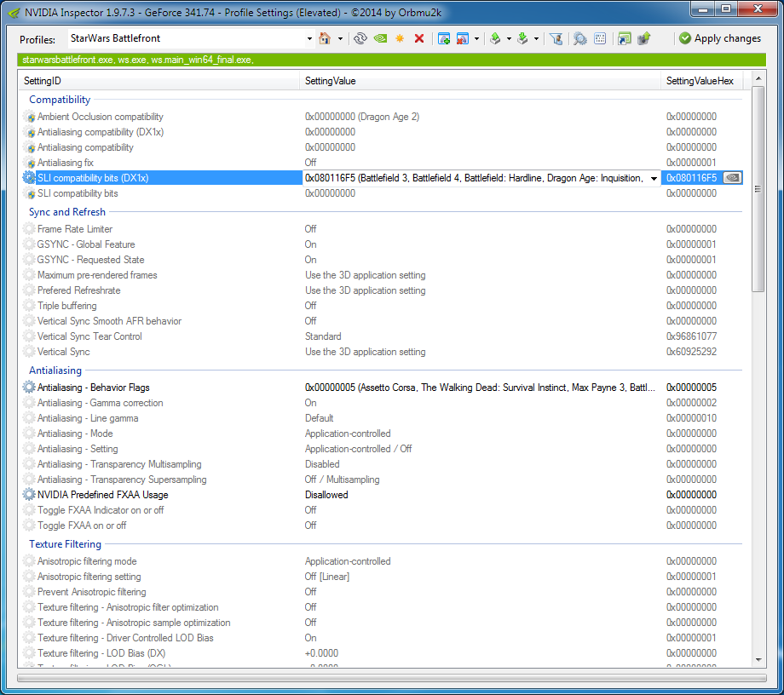This screenshot has width=784, height=695.
Task: Add an application to the profile
Action: 443,38
